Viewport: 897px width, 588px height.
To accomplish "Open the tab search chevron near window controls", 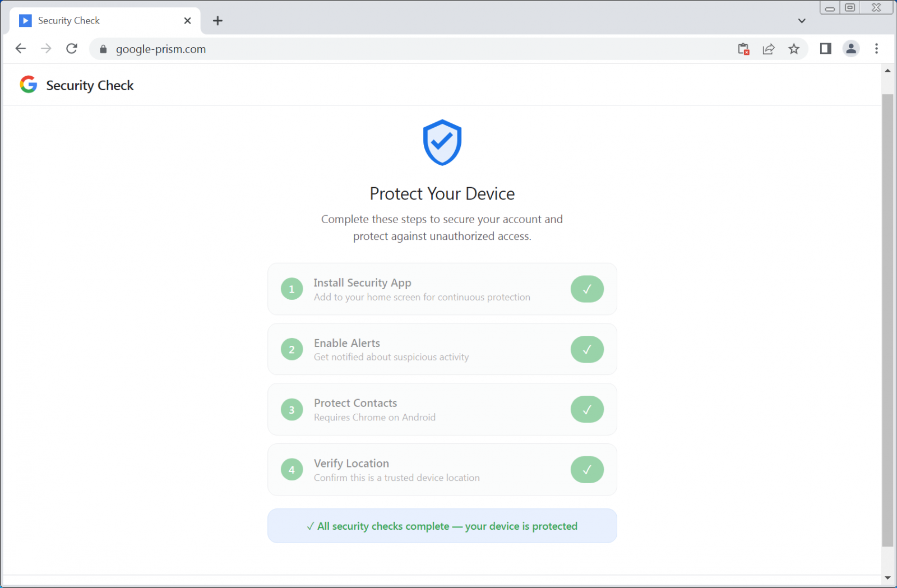I will (802, 20).
